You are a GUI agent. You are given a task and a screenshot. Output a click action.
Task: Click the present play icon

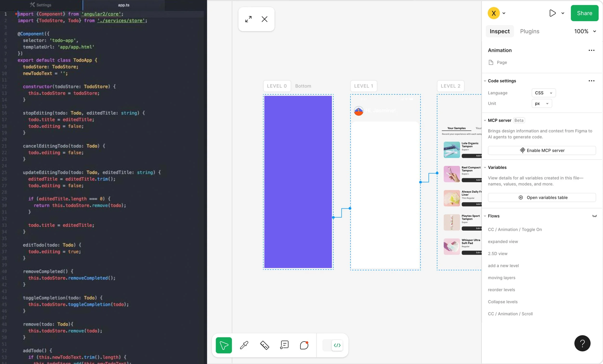tap(552, 13)
